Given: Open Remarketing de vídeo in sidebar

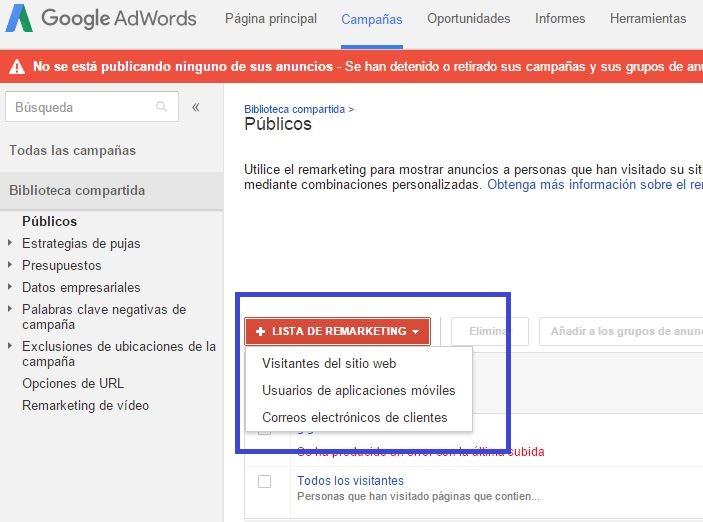Looking at the screenshot, I should (x=85, y=405).
